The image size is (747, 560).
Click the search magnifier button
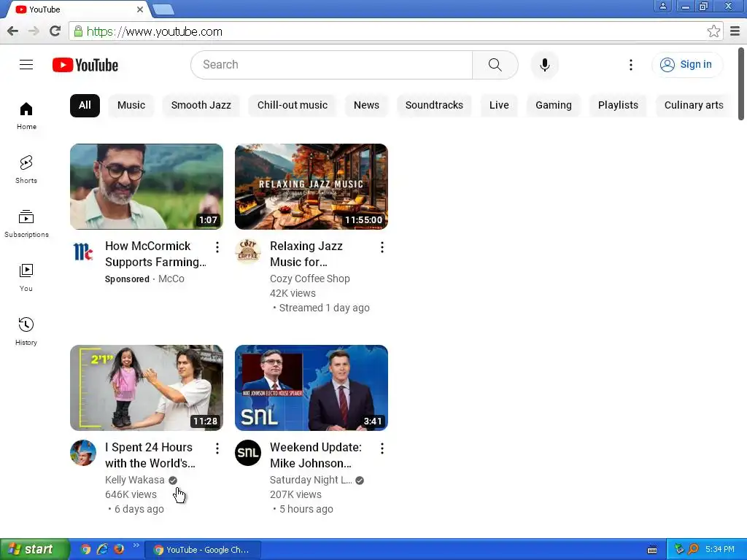click(495, 65)
